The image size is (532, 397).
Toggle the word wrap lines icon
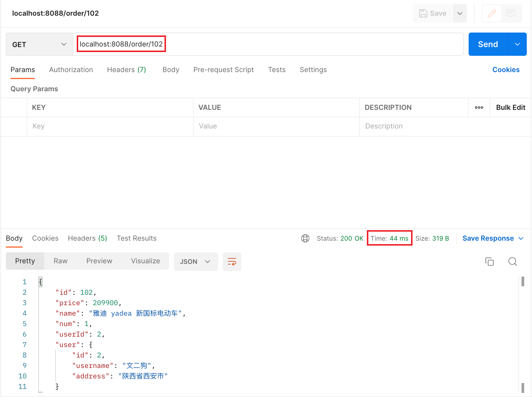[232, 262]
